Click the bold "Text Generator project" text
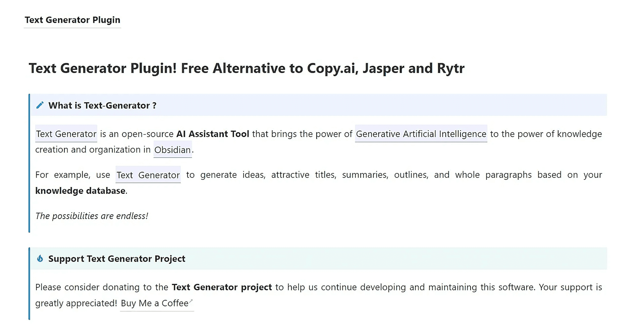Image resolution: width=644 pixels, height=327 pixels. 222,287
